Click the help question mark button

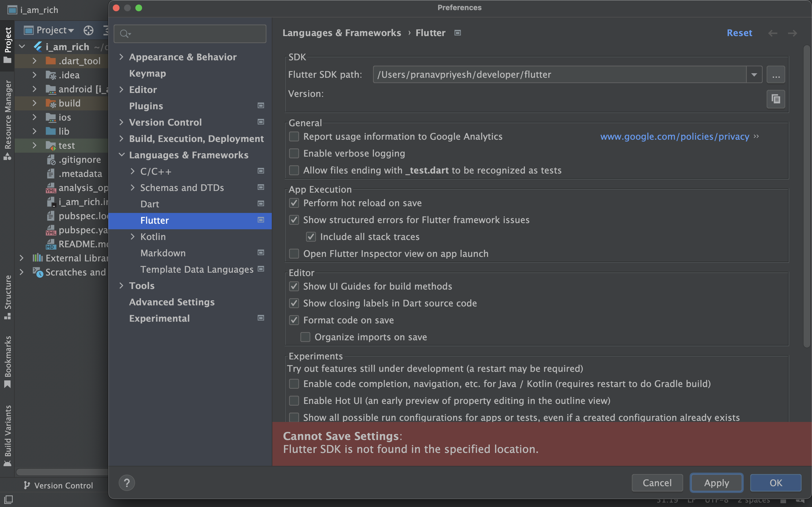[127, 483]
